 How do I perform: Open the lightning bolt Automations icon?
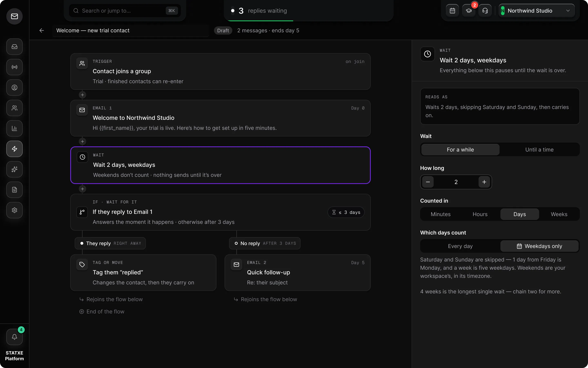14,149
